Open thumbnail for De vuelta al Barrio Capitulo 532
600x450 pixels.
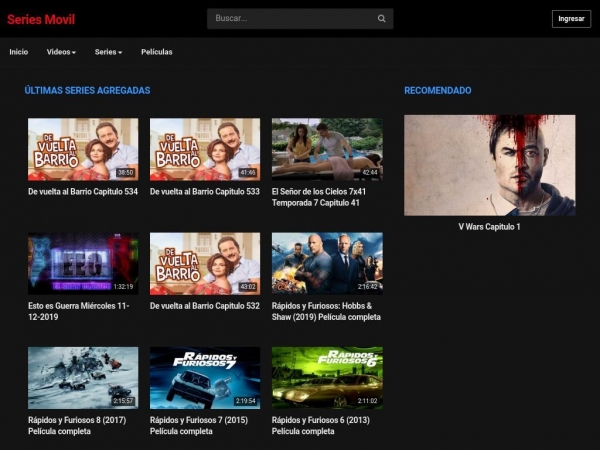point(205,264)
